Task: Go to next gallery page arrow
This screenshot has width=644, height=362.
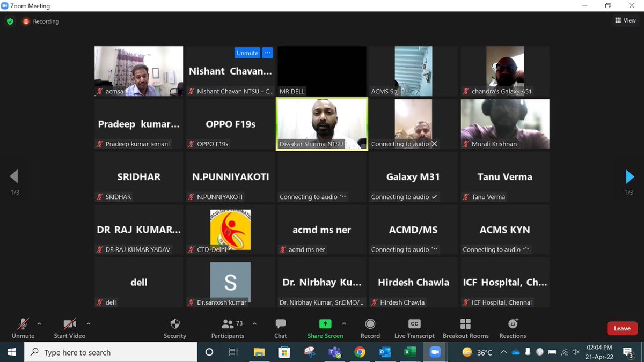Action: (x=630, y=176)
